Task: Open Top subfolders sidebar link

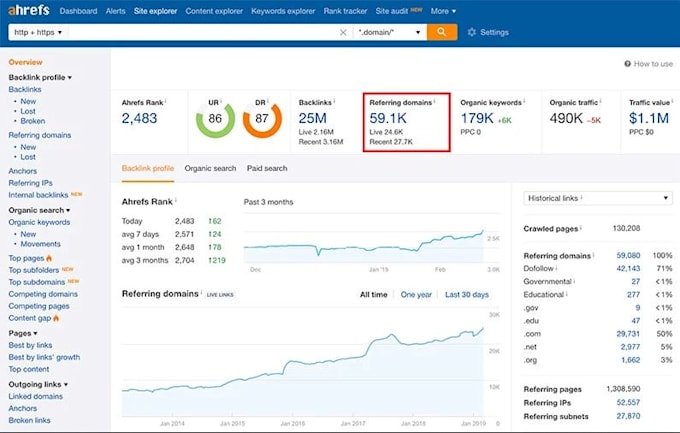Action: pos(33,270)
